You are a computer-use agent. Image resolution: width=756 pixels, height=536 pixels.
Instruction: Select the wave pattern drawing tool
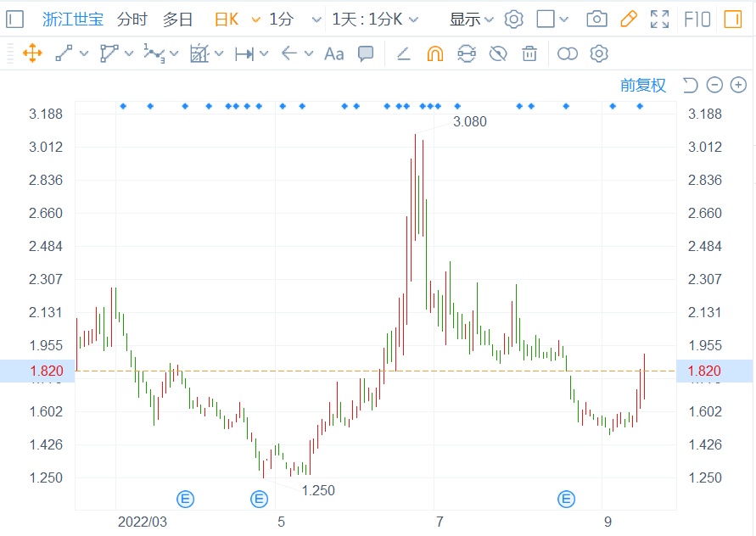click(x=154, y=53)
